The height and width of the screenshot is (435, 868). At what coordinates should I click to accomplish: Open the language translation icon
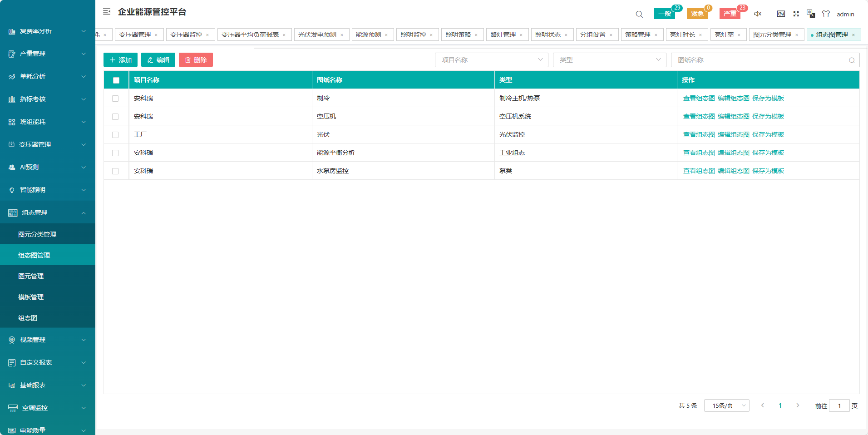point(811,14)
